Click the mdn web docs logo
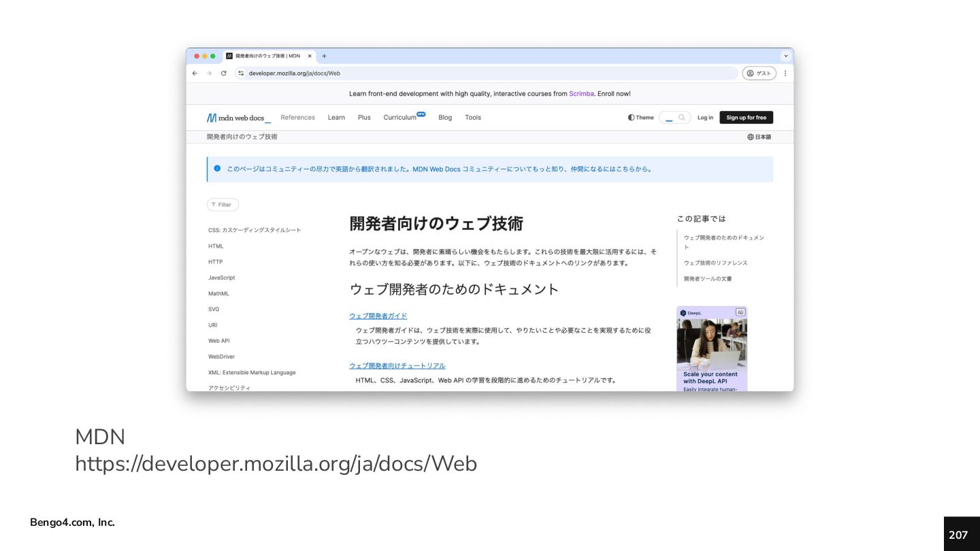Image resolution: width=980 pixels, height=551 pixels. coord(238,118)
